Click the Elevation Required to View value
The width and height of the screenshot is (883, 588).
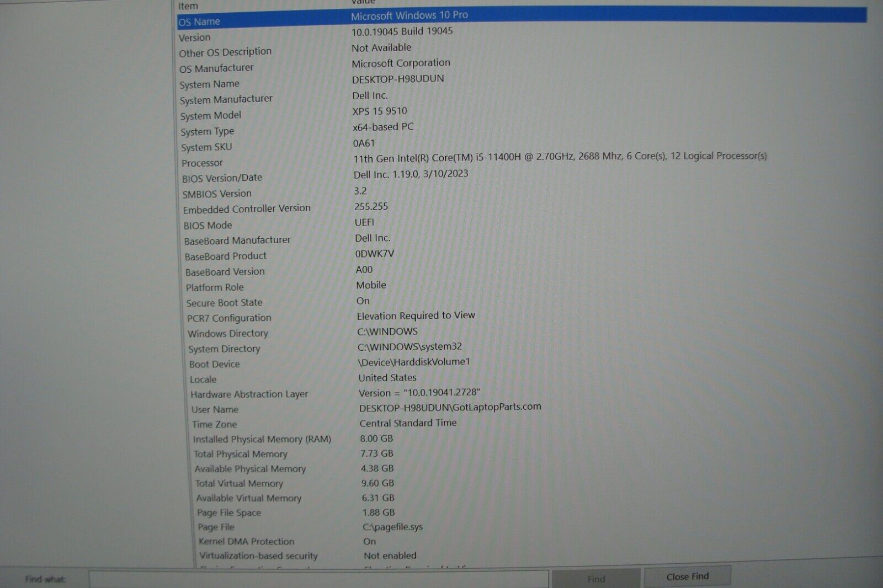[x=416, y=316]
